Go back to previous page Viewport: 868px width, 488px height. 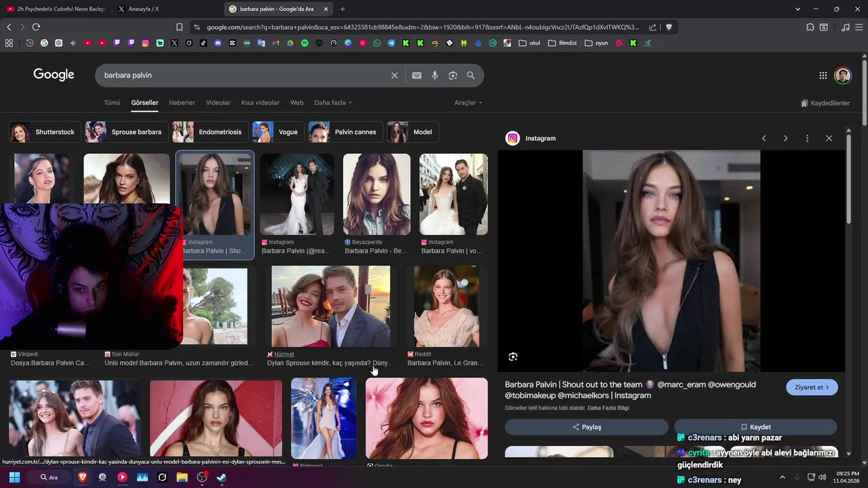[9, 27]
